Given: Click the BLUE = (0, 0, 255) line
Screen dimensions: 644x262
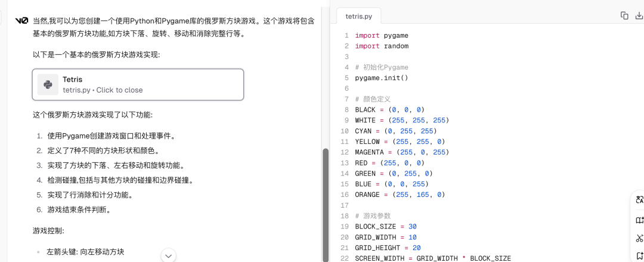Looking at the screenshot, I should (x=392, y=184).
